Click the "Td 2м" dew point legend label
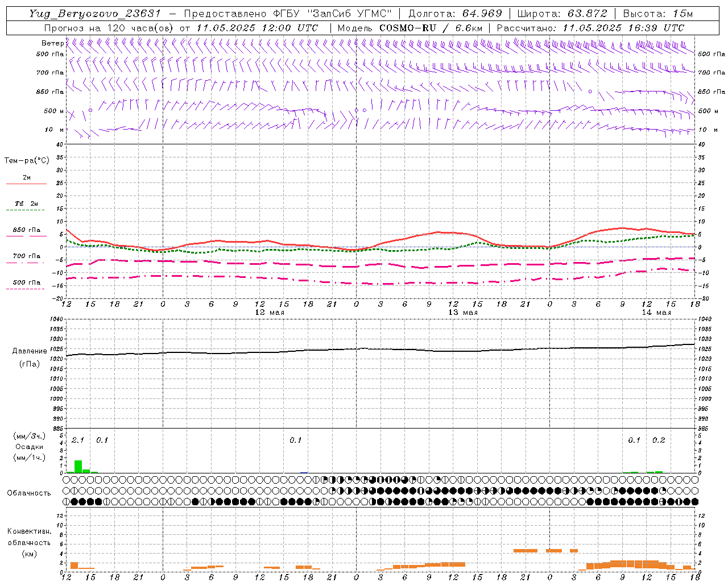The width and height of the screenshot is (728, 582). click(26, 203)
